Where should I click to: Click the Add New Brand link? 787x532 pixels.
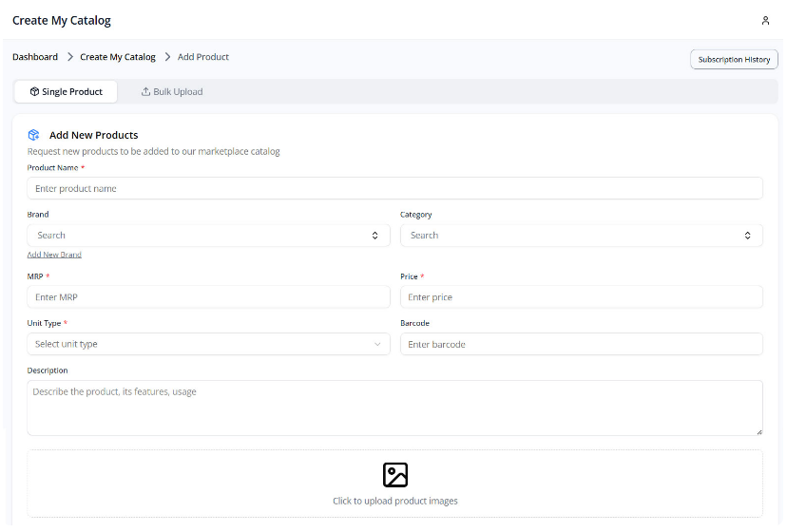[54, 255]
